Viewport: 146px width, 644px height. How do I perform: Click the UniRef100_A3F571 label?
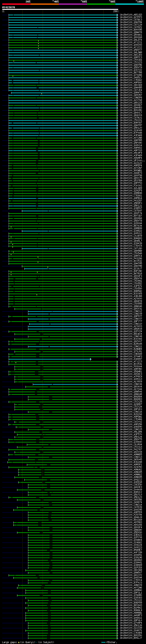131,286
